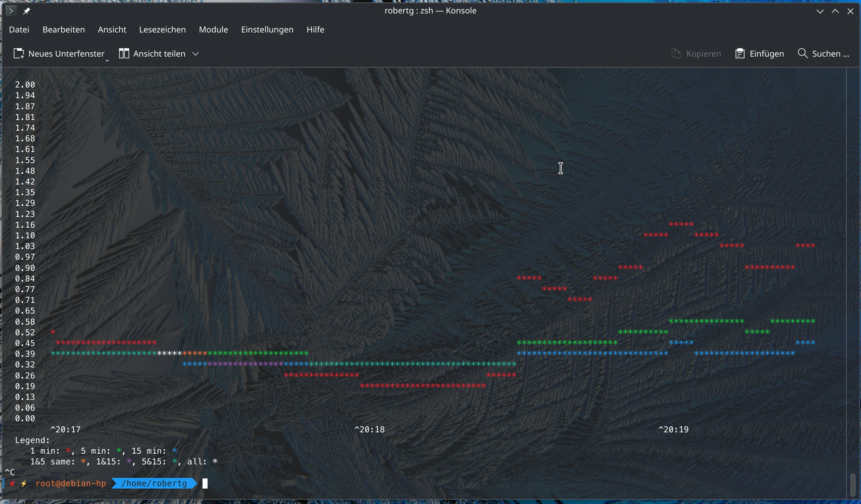861x504 pixels.
Task: Expand the Neues Unterfenster small arrow
Action: tap(107, 61)
